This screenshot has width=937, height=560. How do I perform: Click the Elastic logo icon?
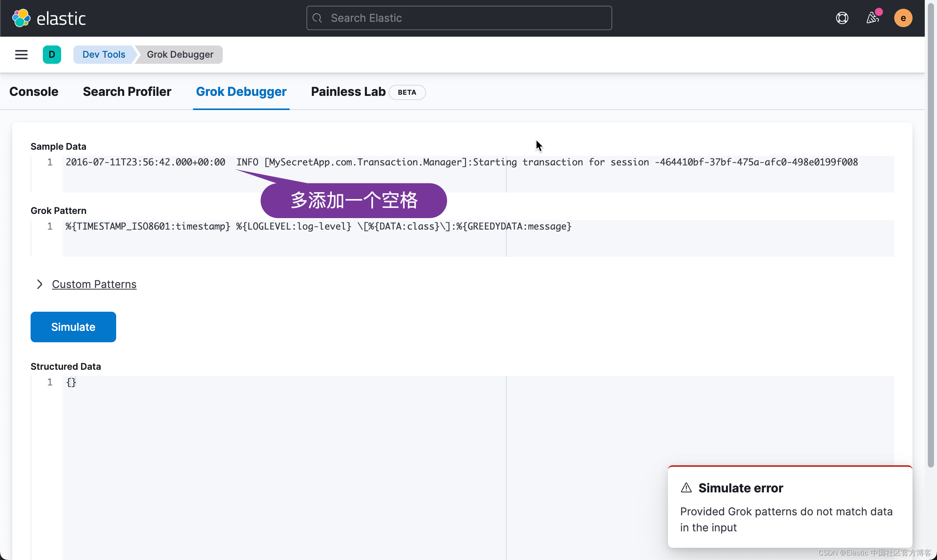pyautogui.click(x=21, y=18)
